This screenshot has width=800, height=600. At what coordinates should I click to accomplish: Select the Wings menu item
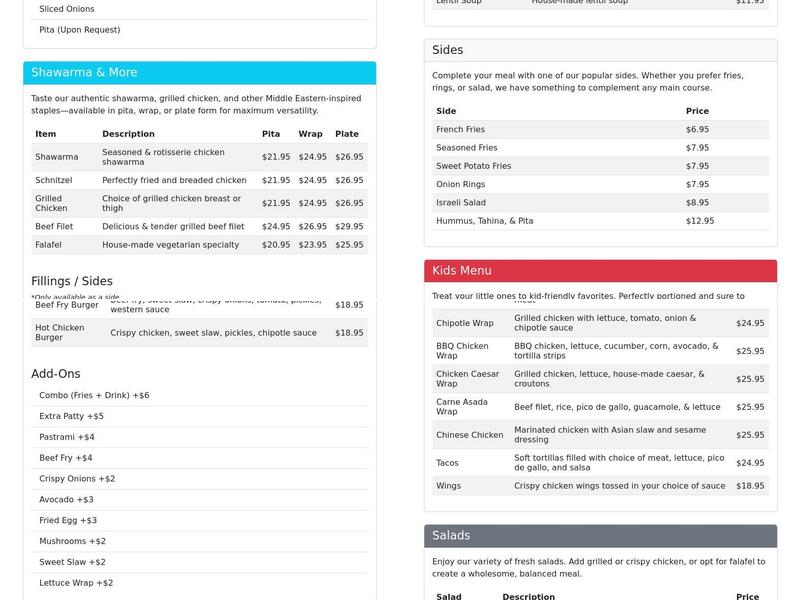click(448, 486)
